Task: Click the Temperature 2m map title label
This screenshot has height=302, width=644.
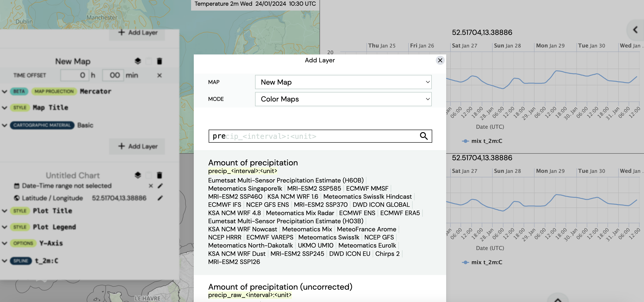Action: tap(255, 4)
